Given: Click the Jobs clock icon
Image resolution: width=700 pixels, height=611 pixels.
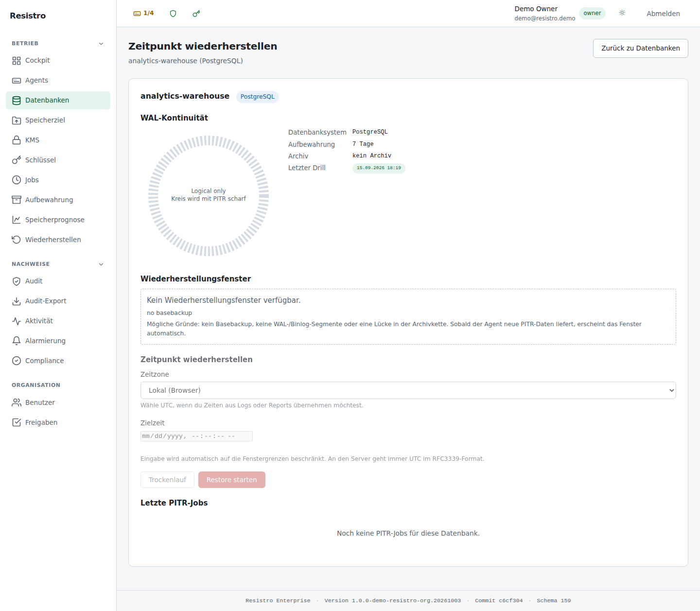Looking at the screenshot, I should [x=17, y=180].
